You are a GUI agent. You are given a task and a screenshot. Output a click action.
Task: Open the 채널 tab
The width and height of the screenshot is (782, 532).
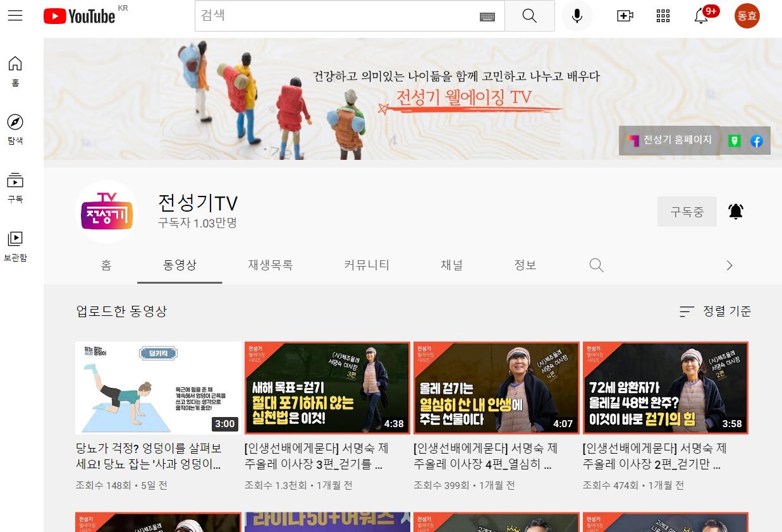coord(451,265)
